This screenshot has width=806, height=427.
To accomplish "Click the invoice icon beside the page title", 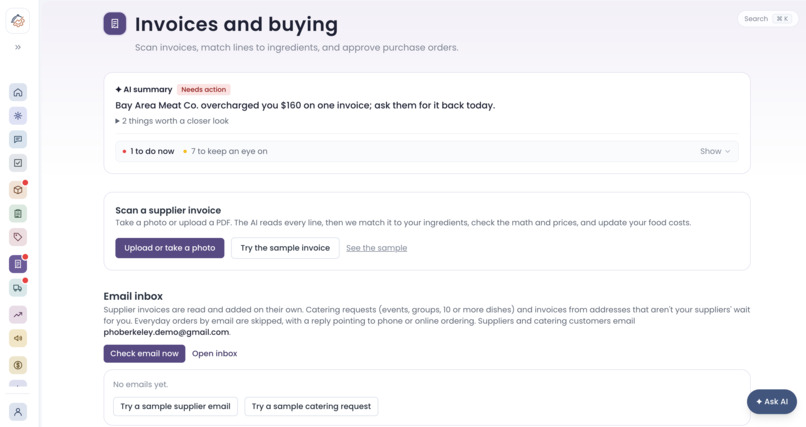I will tap(115, 24).
